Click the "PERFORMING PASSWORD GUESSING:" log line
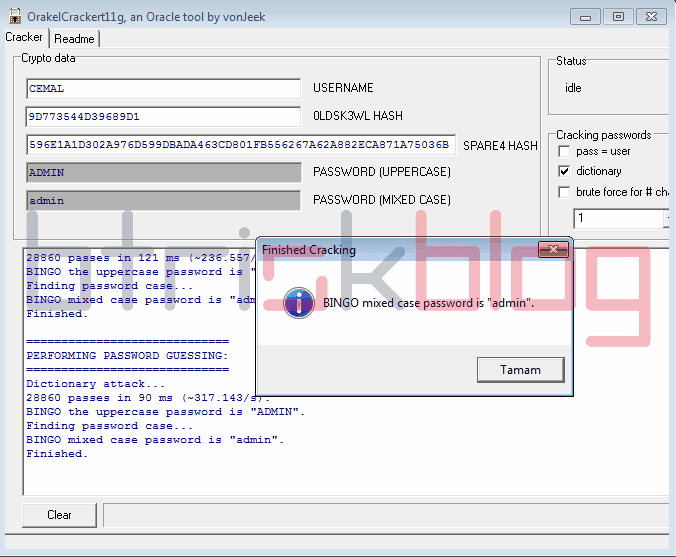 [x=127, y=356]
